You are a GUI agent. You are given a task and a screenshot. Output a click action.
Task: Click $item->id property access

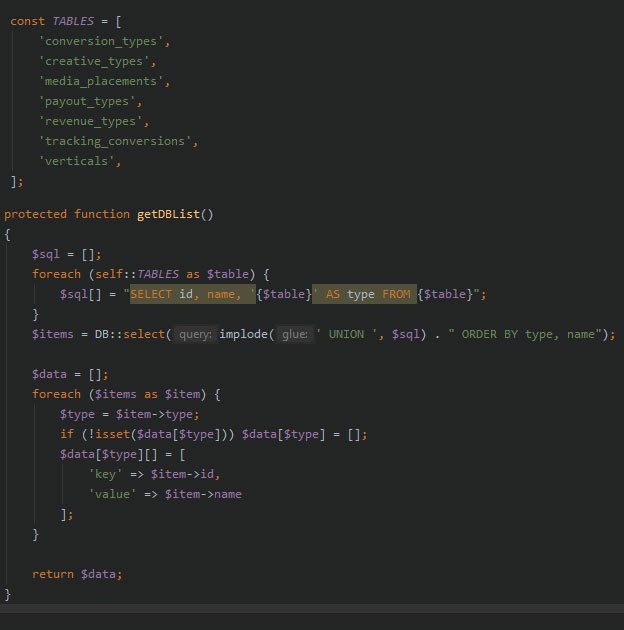(x=182, y=475)
